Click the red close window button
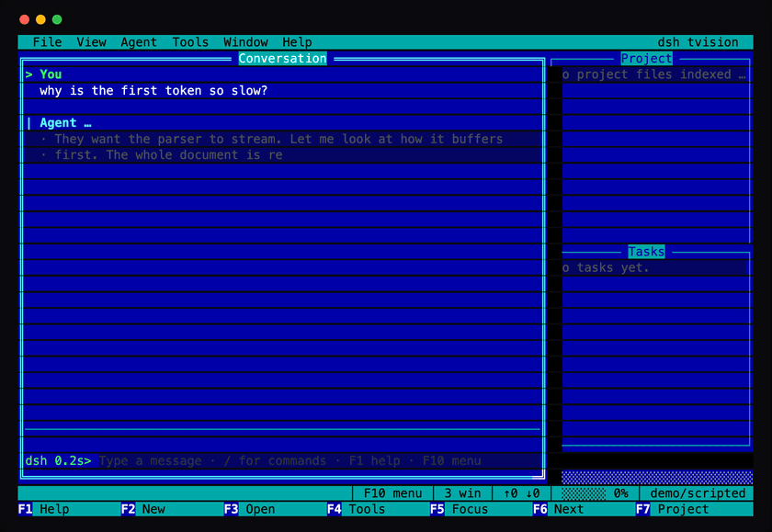This screenshot has height=532, width=772. 24,19
